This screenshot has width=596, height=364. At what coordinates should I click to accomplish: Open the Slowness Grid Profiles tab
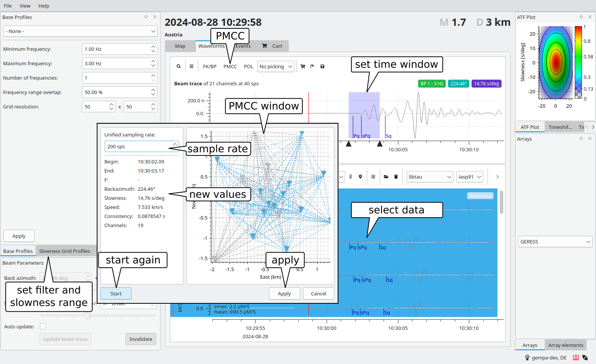(64, 251)
